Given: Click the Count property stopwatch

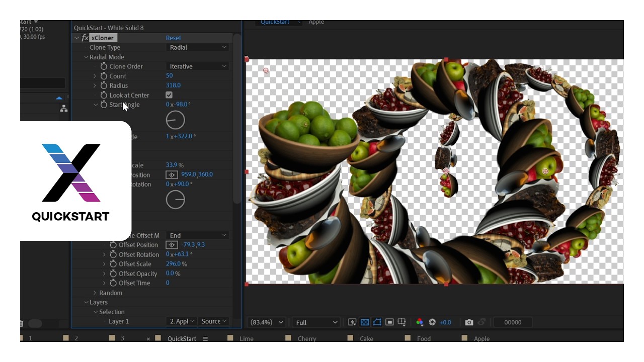Looking at the screenshot, I should [104, 76].
